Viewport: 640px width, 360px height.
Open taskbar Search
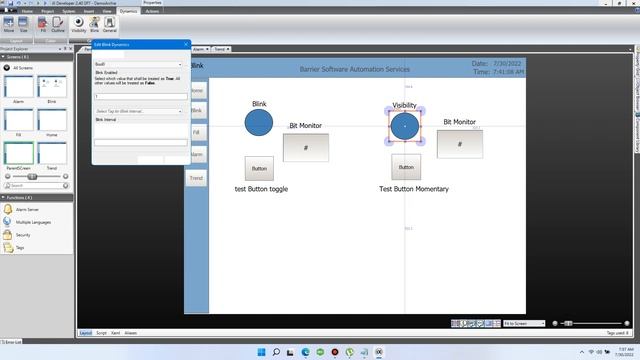tap(276, 352)
